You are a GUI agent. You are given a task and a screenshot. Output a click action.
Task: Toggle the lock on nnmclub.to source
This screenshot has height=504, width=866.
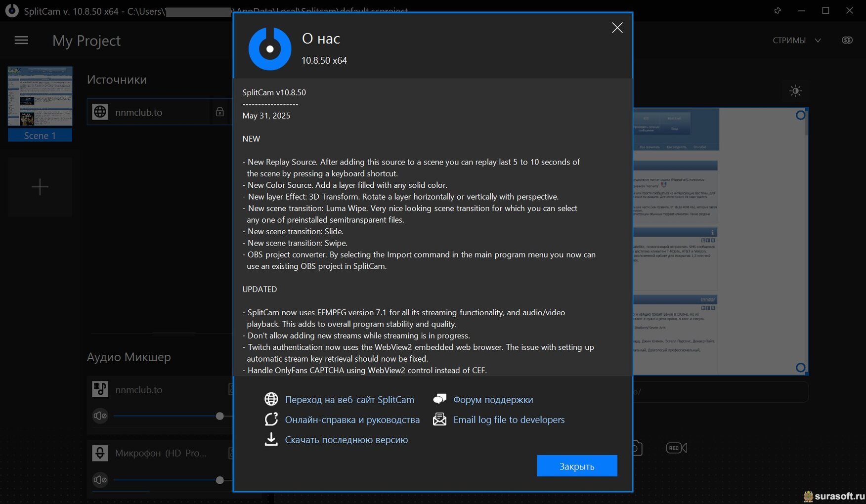pyautogui.click(x=220, y=112)
